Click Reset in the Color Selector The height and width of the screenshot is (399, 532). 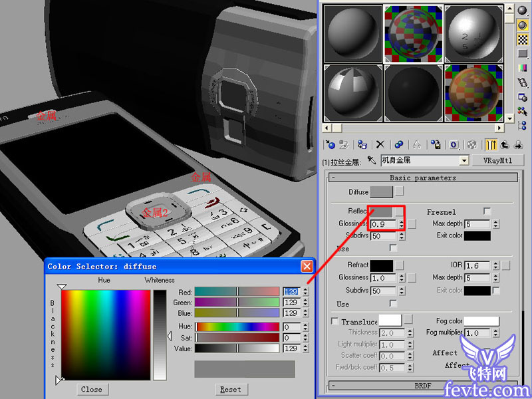231,389
